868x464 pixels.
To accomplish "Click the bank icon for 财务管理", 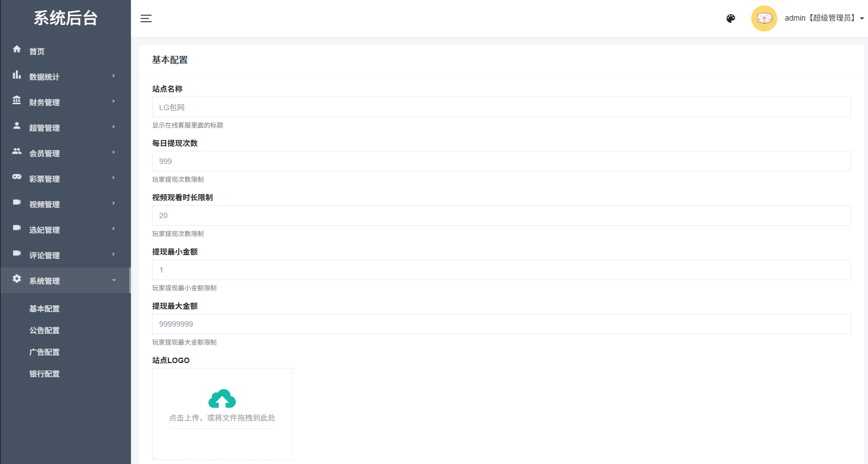I will [17, 100].
